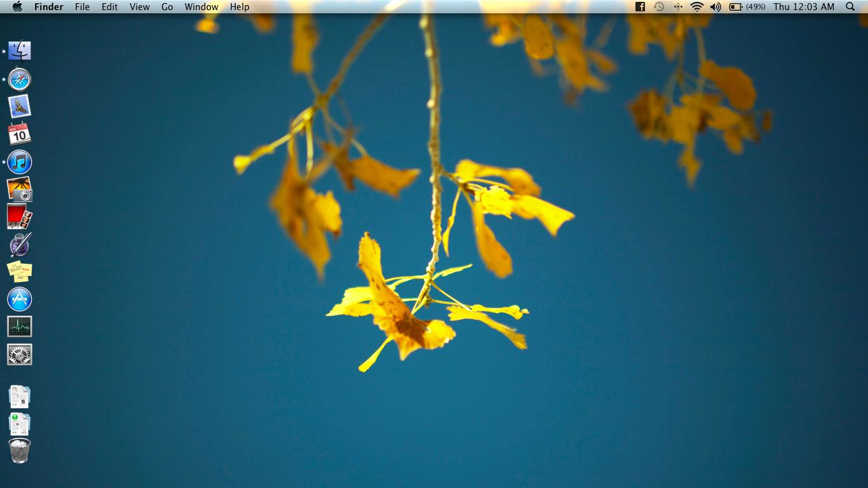This screenshot has height=488, width=868.
Task: Open the Documents stack in Dock
Action: tap(20, 396)
